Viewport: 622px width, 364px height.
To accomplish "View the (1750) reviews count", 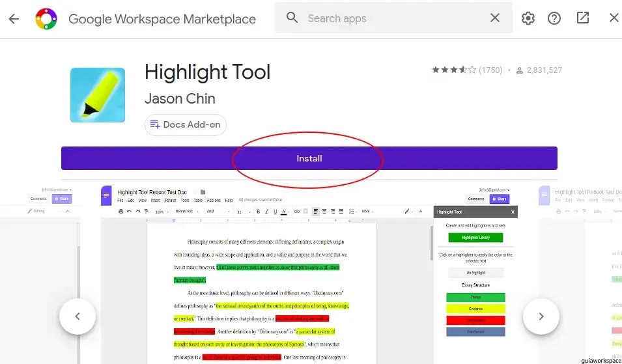I will 490,70.
